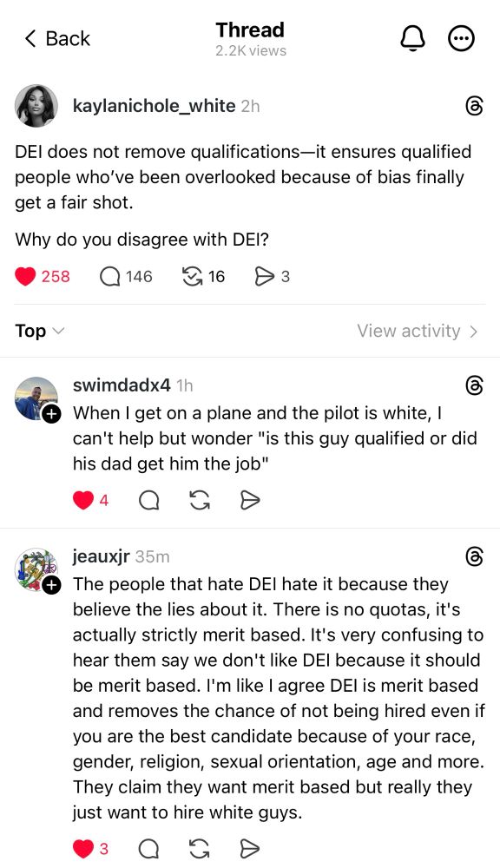Expand the three-dot options menu
500x868 pixels.
pyautogui.click(x=461, y=38)
